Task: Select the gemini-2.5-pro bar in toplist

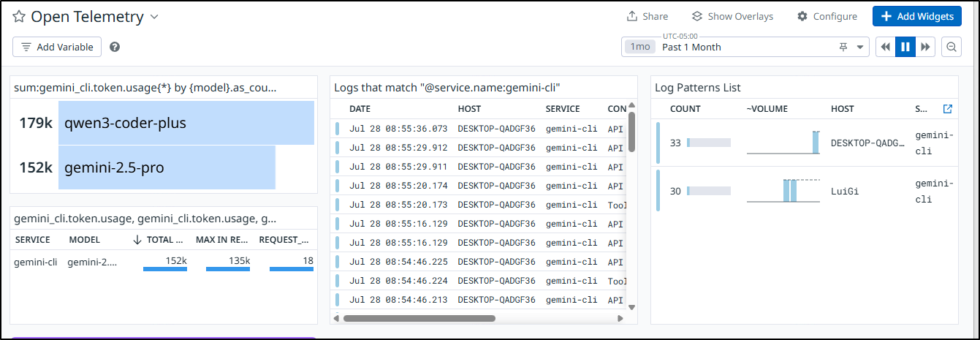Action: 167,167
